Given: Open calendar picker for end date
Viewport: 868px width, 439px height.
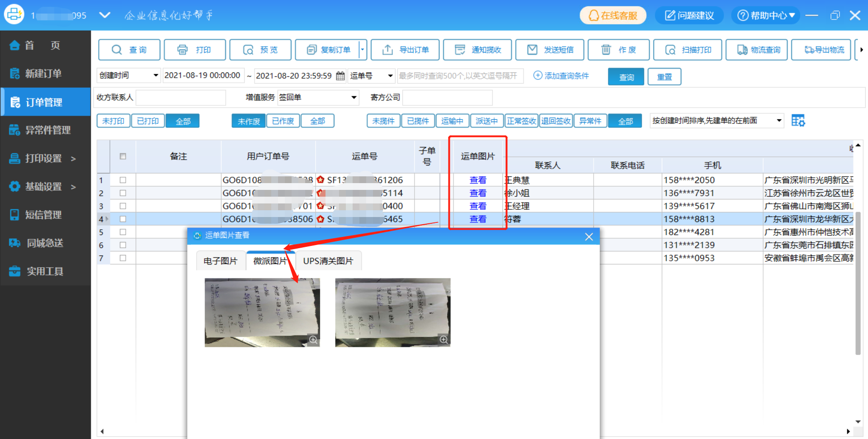Looking at the screenshot, I should pyautogui.click(x=340, y=76).
